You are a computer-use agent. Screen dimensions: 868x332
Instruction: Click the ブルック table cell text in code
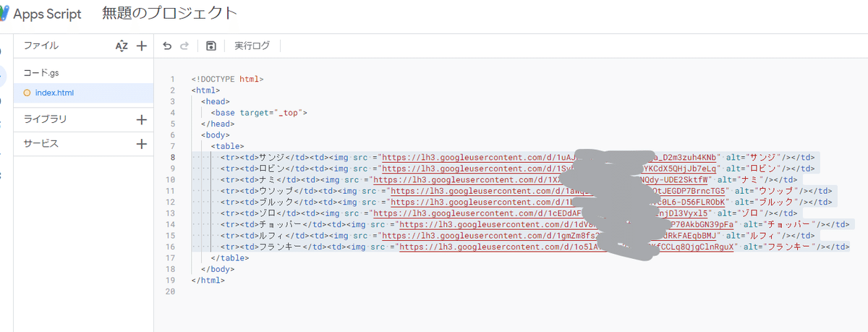(x=277, y=202)
